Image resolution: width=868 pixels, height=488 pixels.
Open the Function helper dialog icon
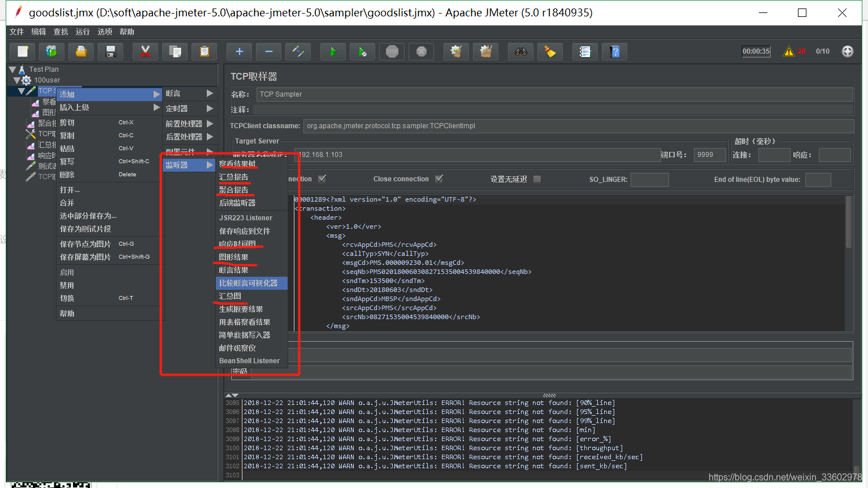585,51
